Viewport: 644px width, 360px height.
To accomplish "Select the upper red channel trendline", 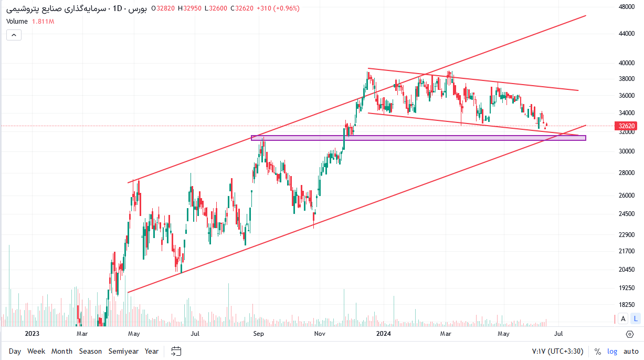I will coord(357,99).
